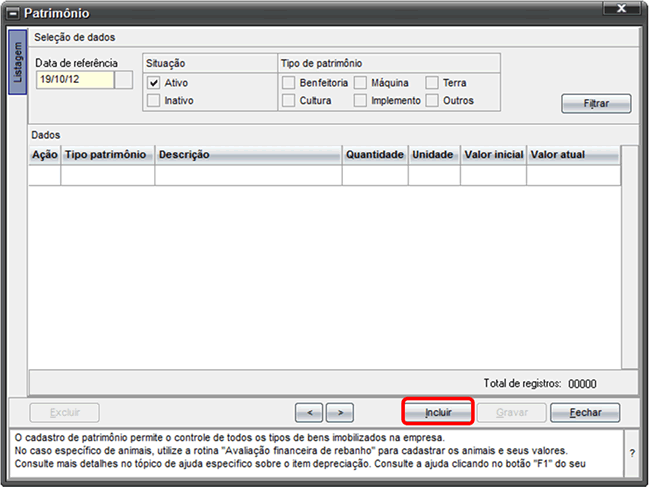Close the Patrimônio window with X
Viewport: 650px width, 489px height.
pos(621,8)
